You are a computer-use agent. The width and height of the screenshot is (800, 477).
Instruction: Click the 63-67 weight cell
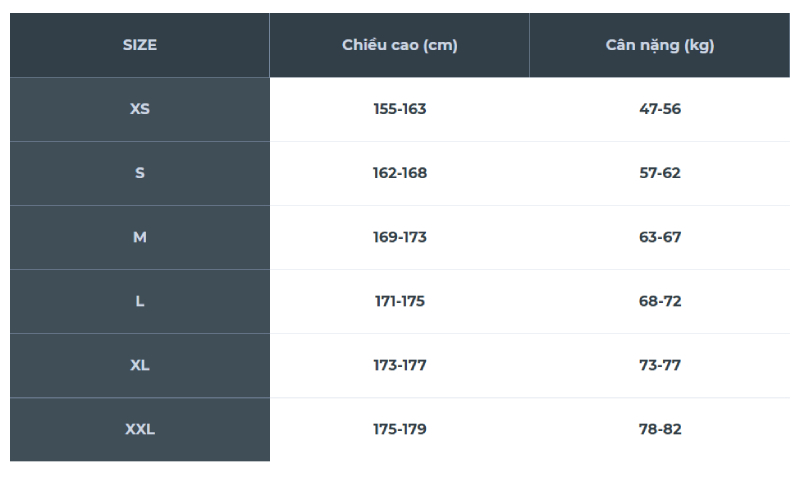click(660, 237)
